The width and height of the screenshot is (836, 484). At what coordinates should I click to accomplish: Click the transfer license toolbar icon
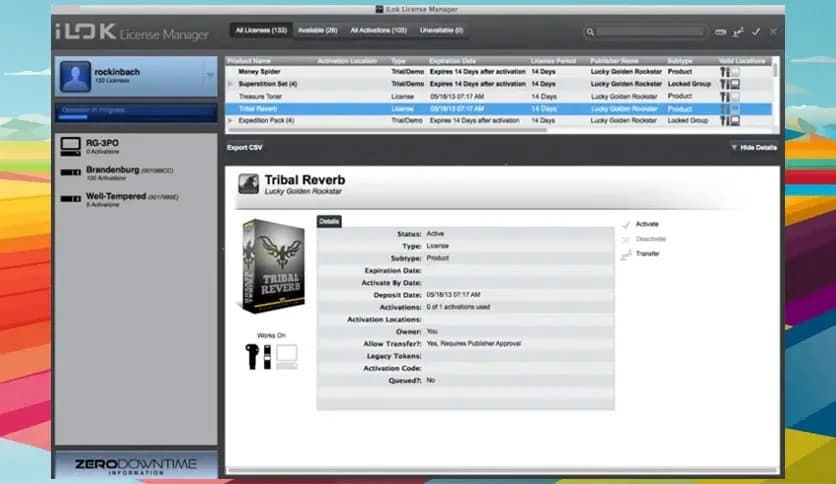pyautogui.click(x=738, y=32)
